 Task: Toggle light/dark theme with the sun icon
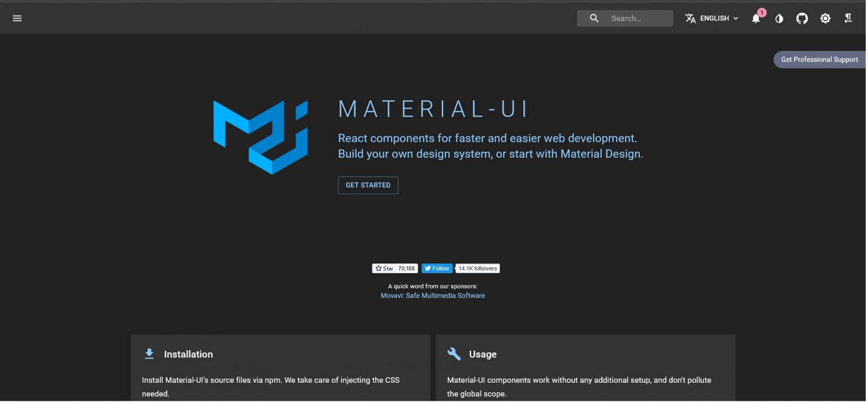pos(825,18)
